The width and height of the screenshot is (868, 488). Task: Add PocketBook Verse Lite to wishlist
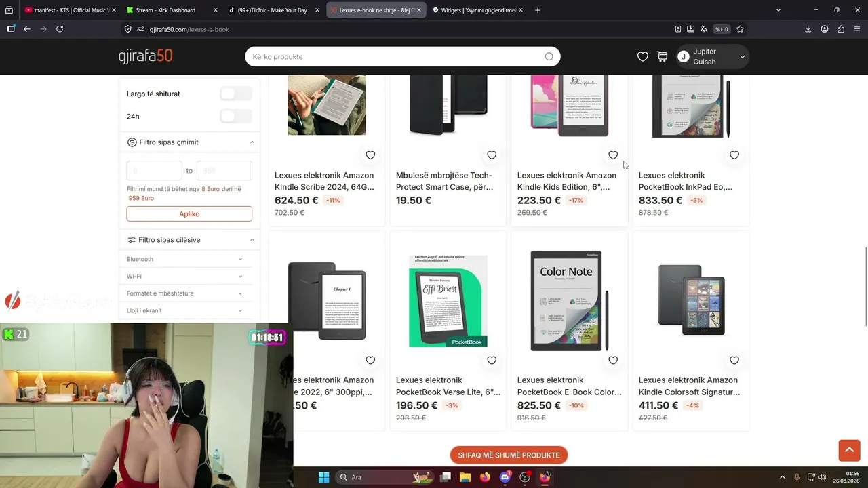[492, 361]
